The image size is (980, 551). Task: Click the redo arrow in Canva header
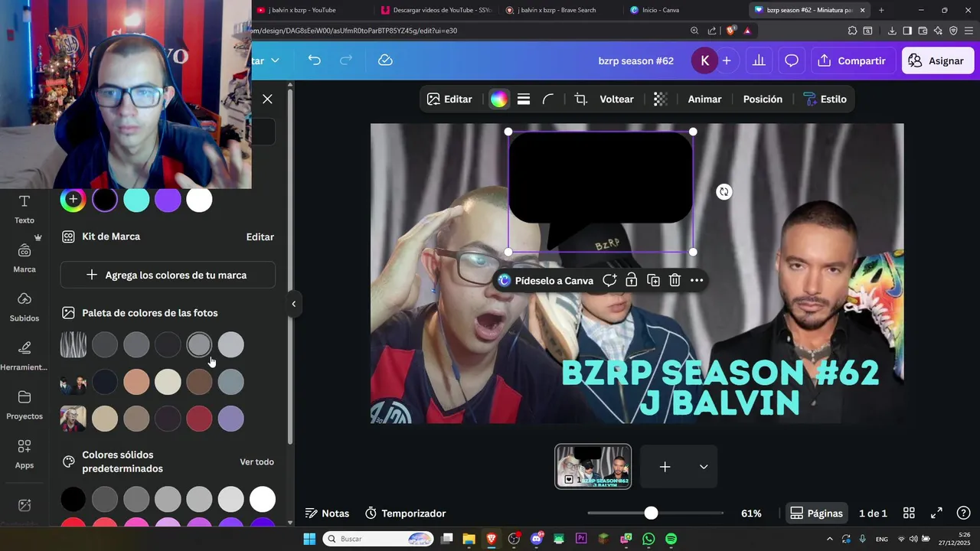click(x=346, y=60)
